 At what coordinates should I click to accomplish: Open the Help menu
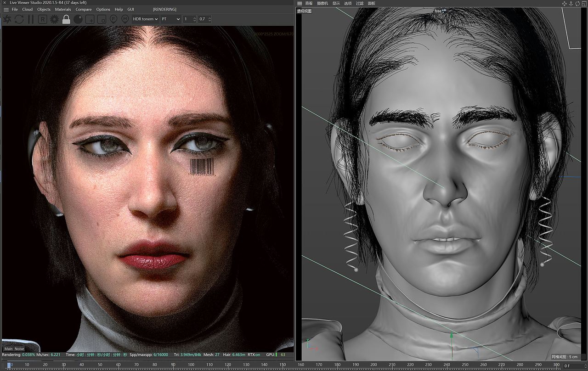[x=119, y=9]
